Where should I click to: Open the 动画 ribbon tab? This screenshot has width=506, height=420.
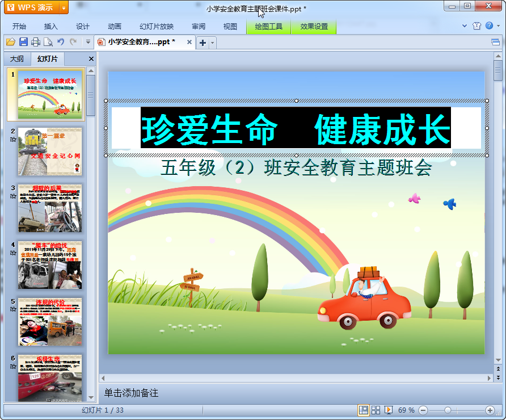click(x=114, y=27)
